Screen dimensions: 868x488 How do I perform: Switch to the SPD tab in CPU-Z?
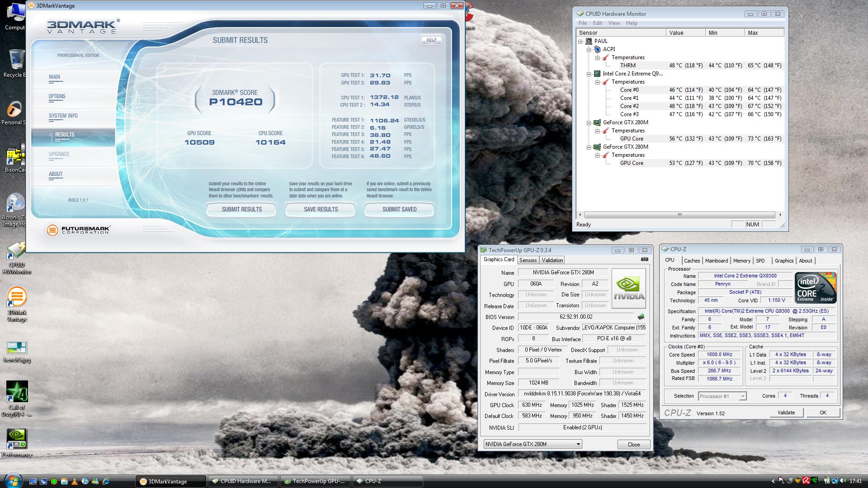click(760, 261)
